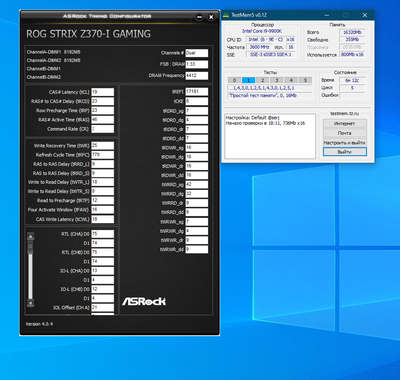Image resolution: width=400 pixels, height=380 pixels.
Task: Click the scroll down arrow in RTL list
Action: click(30, 303)
